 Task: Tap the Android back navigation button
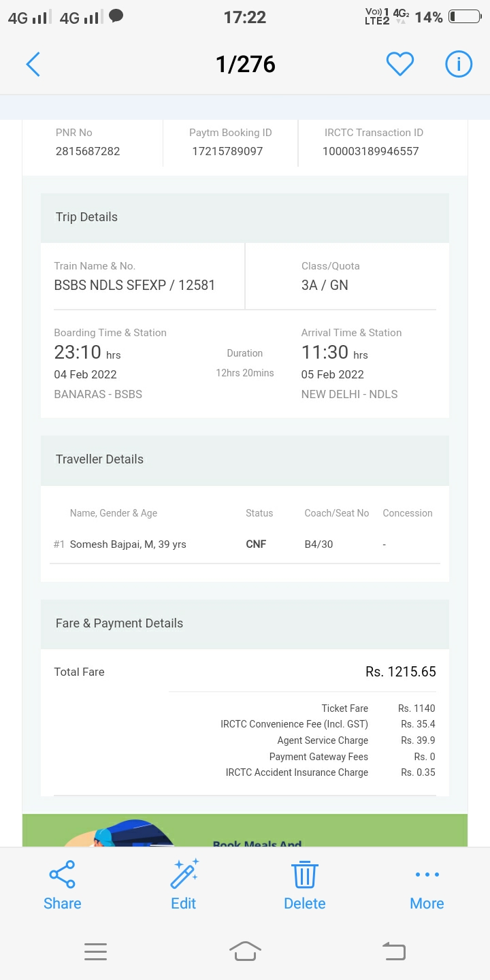click(394, 951)
